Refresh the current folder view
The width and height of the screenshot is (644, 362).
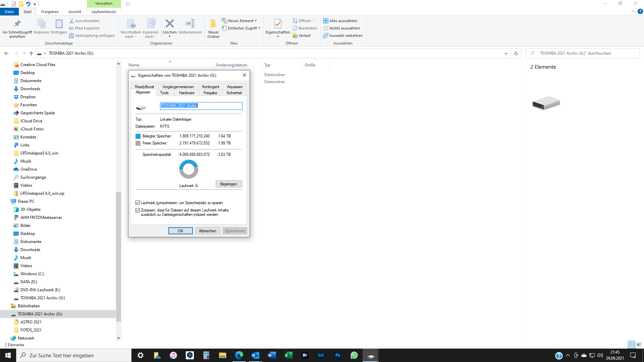click(516, 53)
